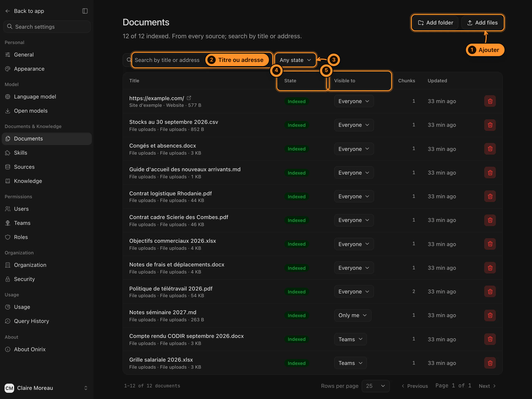Focus the Search settings field
532x399 pixels.
[x=47, y=27]
